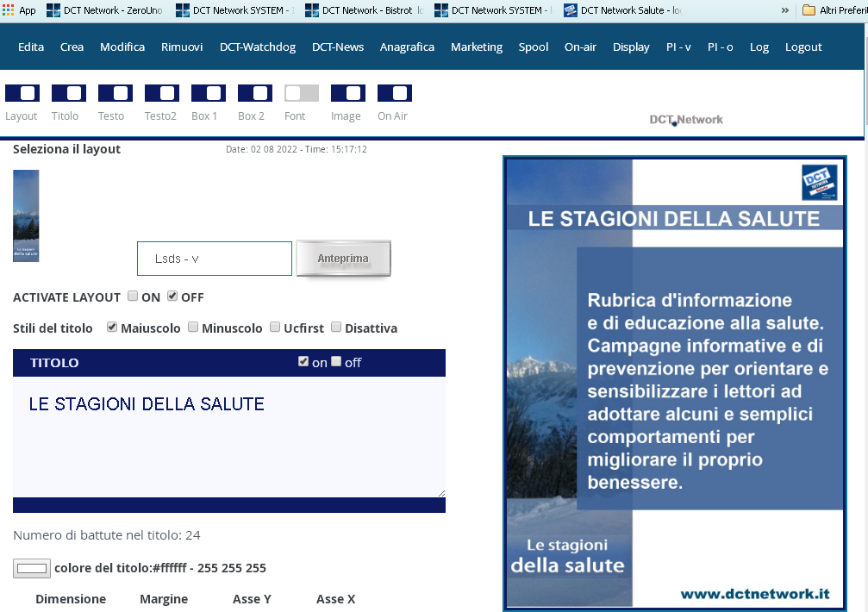Viewport: 868px width, 612px height.
Task: Toggle the Layout switch
Action: [22, 93]
